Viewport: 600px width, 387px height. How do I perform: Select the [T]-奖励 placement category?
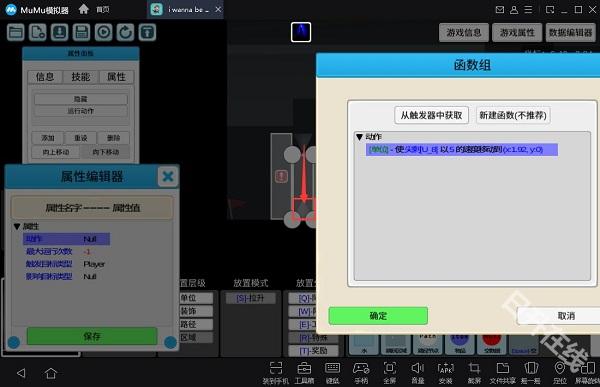coord(313,351)
